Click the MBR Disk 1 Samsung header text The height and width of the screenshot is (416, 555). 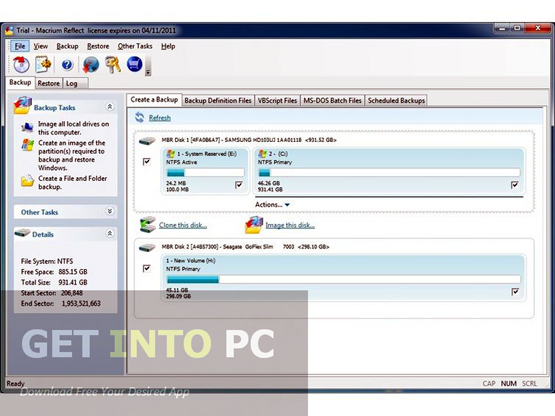(249, 140)
